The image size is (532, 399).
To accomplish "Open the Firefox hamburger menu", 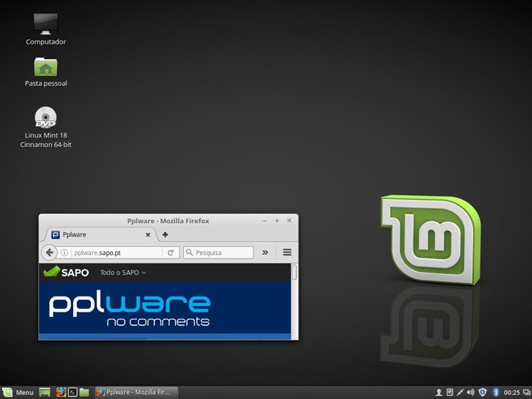I will [x=287, y=253].
